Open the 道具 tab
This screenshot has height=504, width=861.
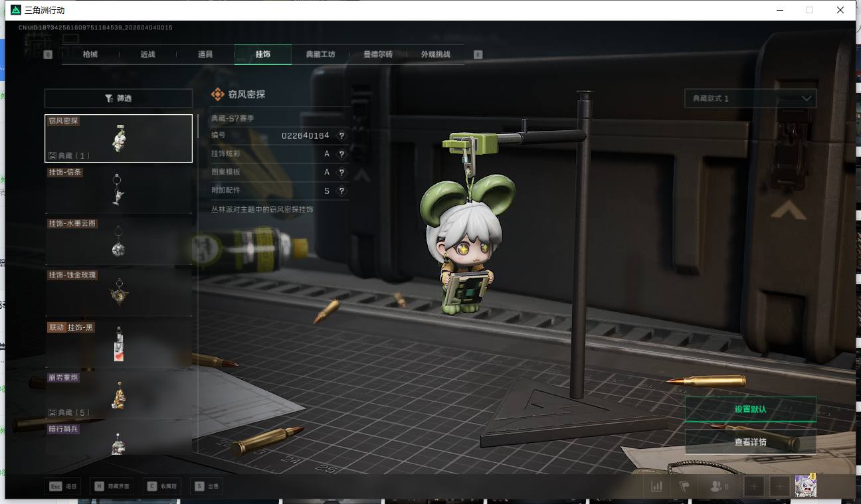(x=205, y=54)
